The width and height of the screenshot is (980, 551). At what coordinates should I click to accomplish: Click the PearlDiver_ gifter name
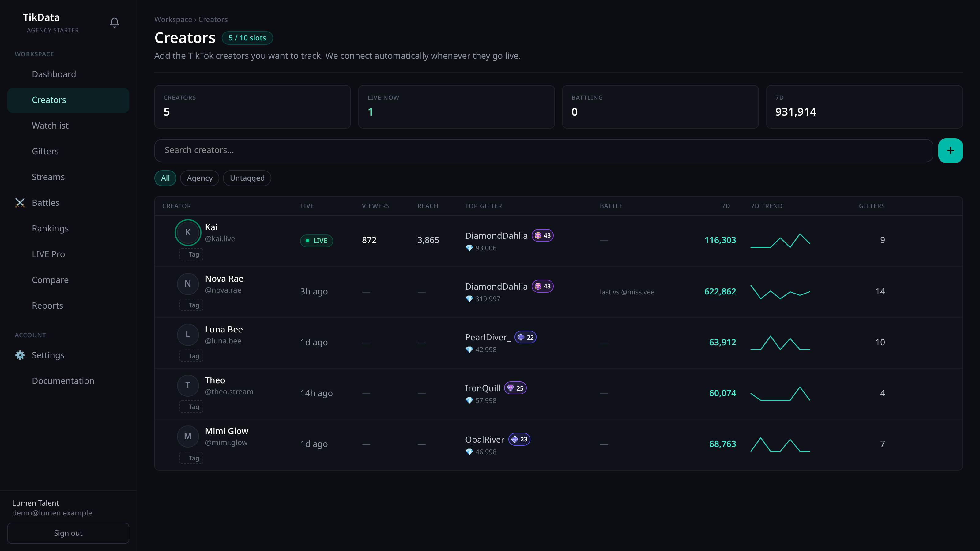[488, 338]
